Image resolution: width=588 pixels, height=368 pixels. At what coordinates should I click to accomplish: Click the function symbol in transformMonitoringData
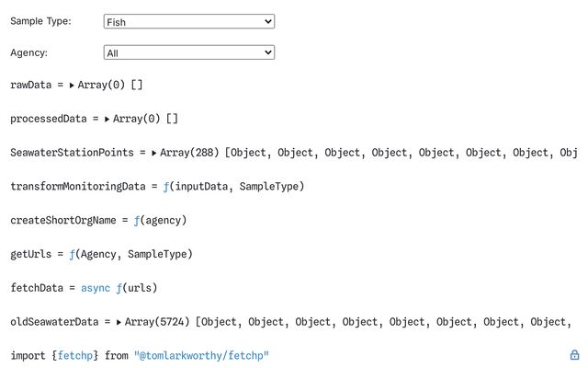pos(166,187)
